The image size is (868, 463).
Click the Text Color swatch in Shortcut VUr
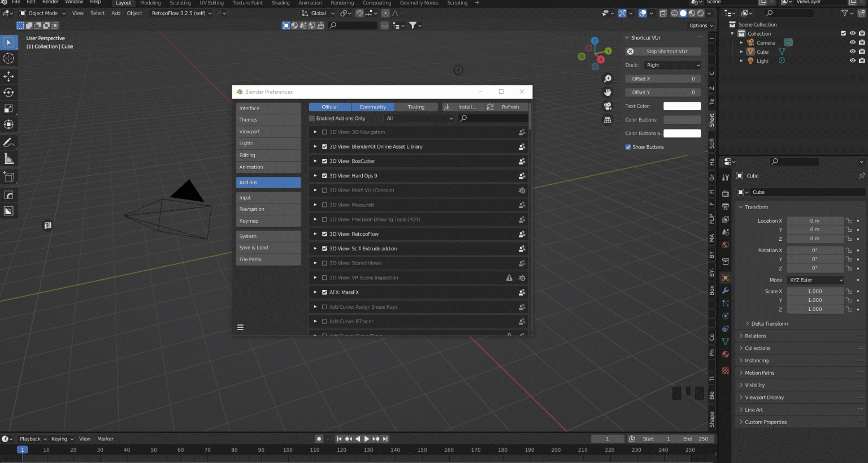682,106
